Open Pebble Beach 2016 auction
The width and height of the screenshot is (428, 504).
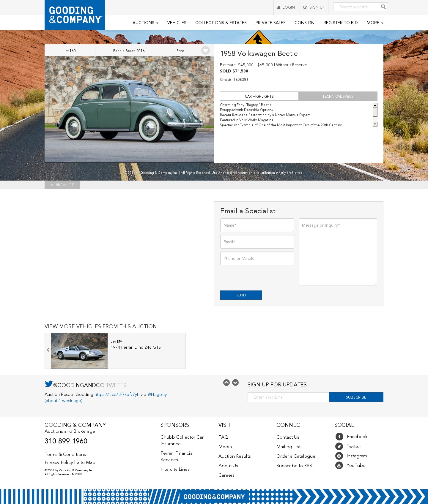point(129,51)
